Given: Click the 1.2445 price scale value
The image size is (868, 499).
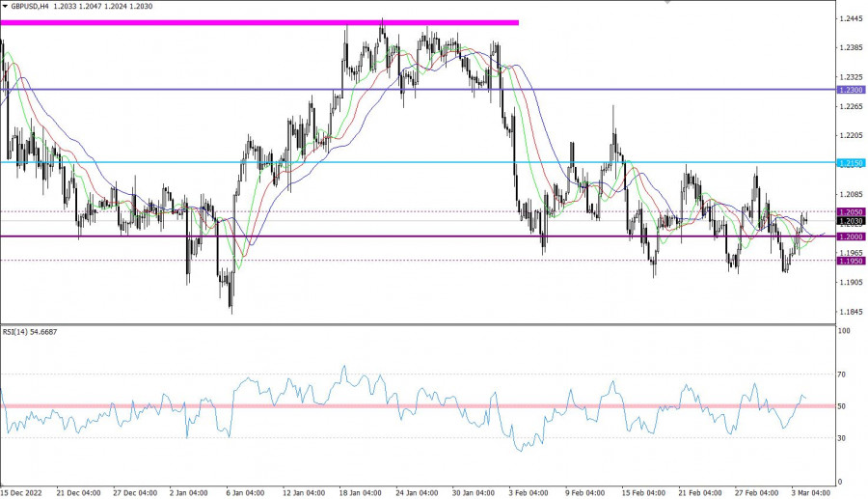Looking at the screenshot, I should click(851, 19).
